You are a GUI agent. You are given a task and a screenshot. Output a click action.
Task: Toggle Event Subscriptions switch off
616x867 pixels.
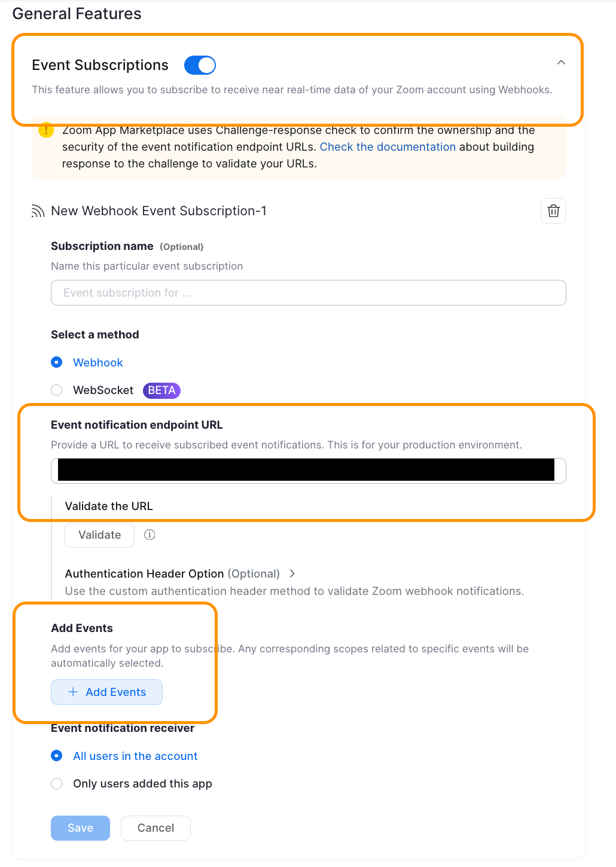pos(200,65)
